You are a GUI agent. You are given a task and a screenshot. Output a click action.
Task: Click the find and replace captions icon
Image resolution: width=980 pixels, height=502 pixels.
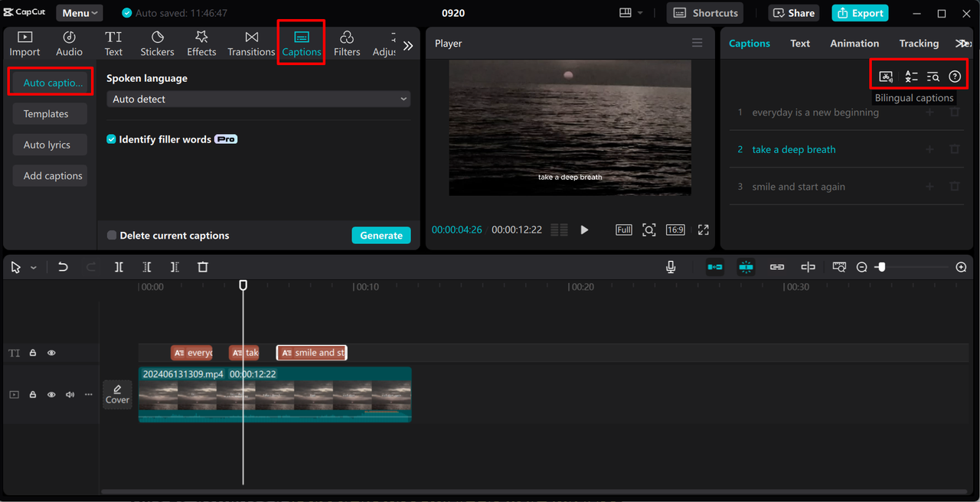click(933, 77)
